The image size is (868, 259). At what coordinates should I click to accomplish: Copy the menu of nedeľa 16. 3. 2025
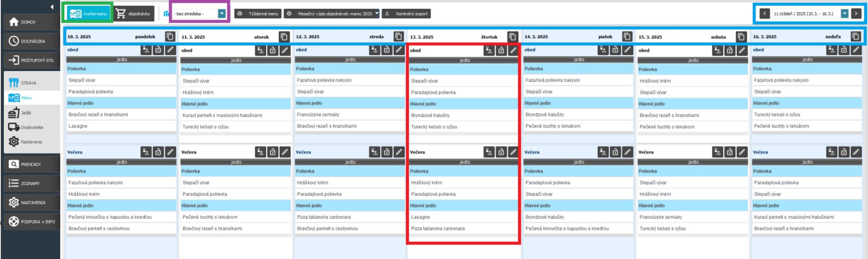(x=856, y=37)
